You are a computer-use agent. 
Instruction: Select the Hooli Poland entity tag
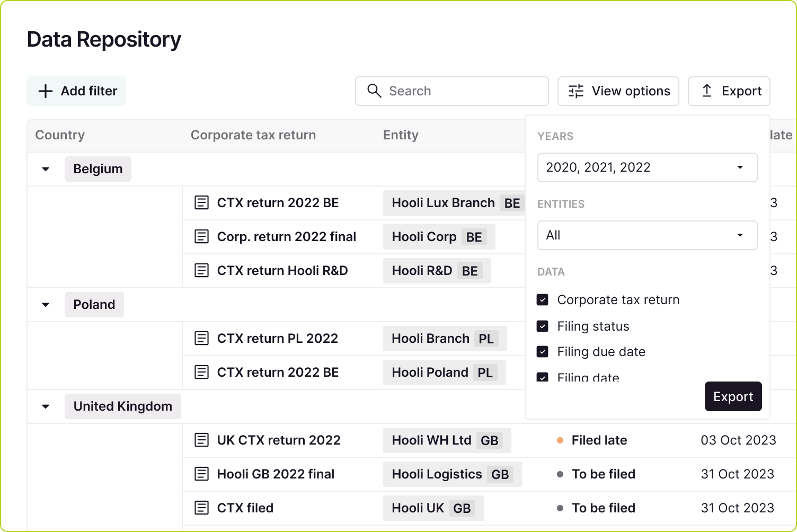click(x=444, y=372)
